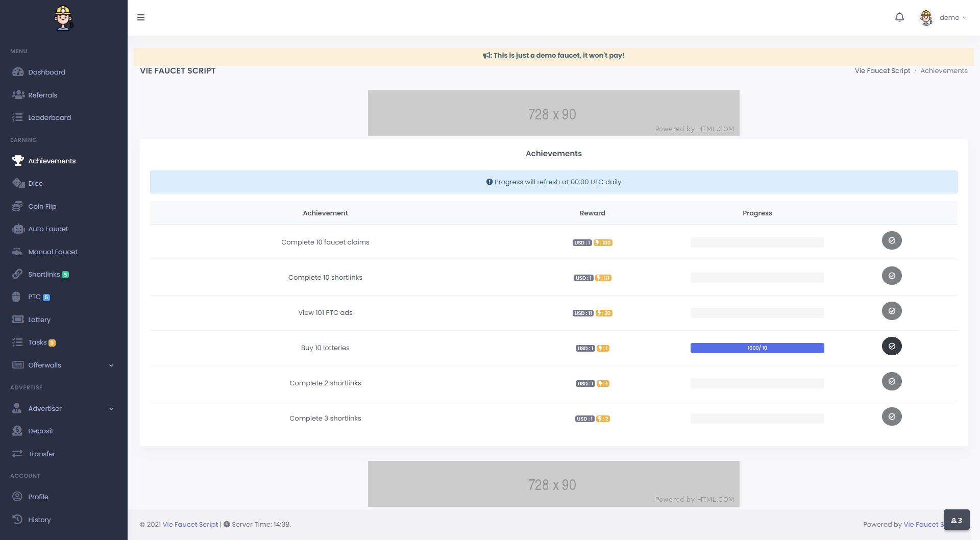Click the Deposit dollar icon
Image resolution: width=980 pixels, height=540 pixels.
17,431
